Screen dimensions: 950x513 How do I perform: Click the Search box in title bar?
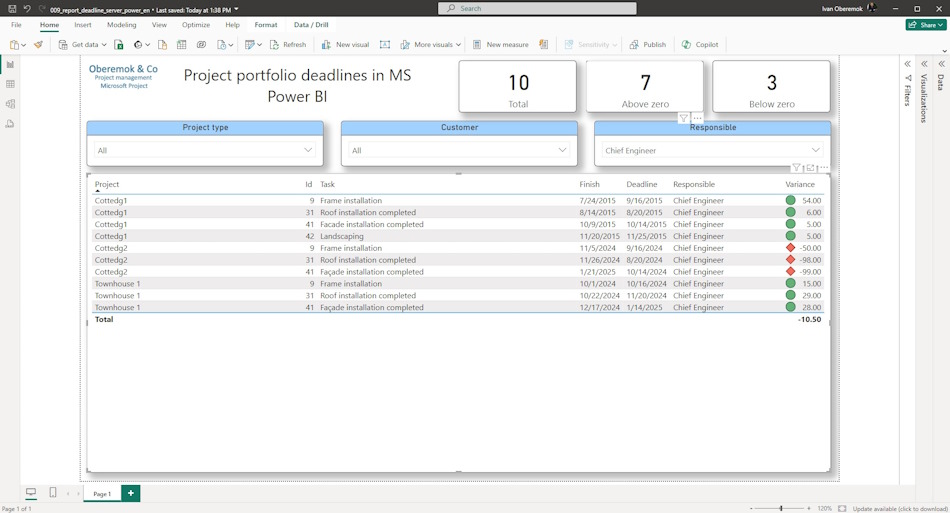tap(537, 8)
